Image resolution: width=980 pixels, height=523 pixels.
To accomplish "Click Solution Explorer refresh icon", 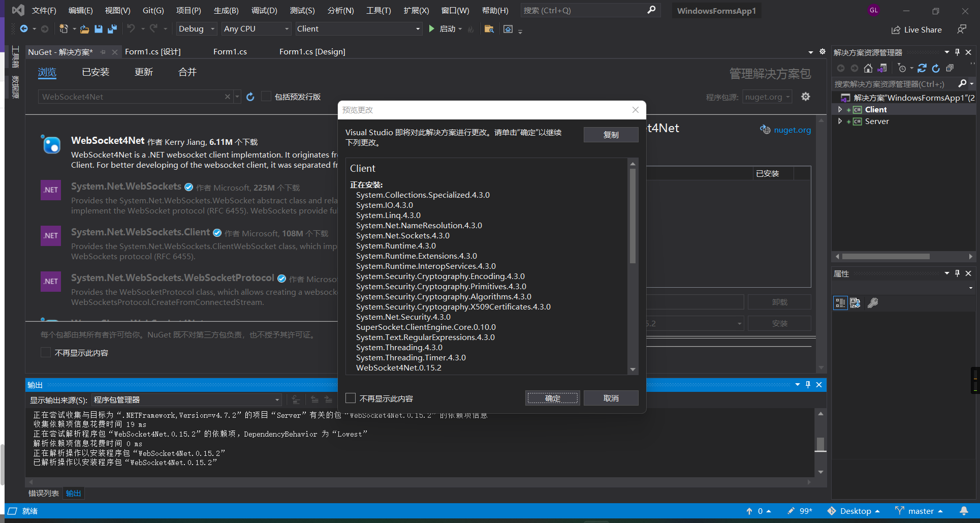I will click(x=936, y=68).
